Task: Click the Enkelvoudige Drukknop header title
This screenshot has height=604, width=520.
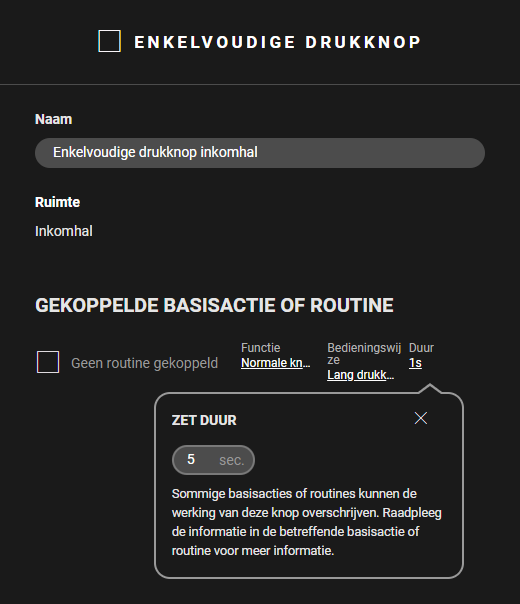Action: point(277,42)
